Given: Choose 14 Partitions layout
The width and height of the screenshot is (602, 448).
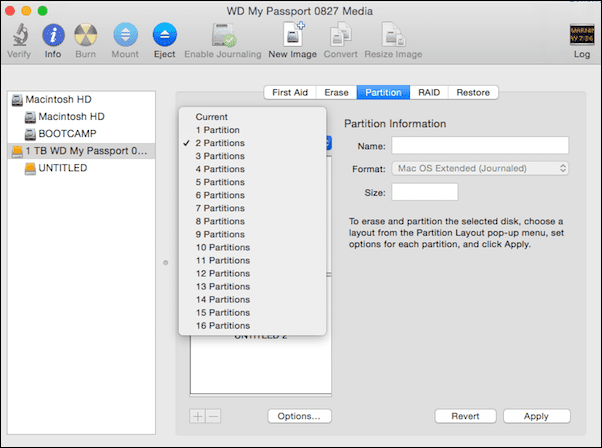Looking at the screenshot, I should pyautogui.click(x=253, y=299).
